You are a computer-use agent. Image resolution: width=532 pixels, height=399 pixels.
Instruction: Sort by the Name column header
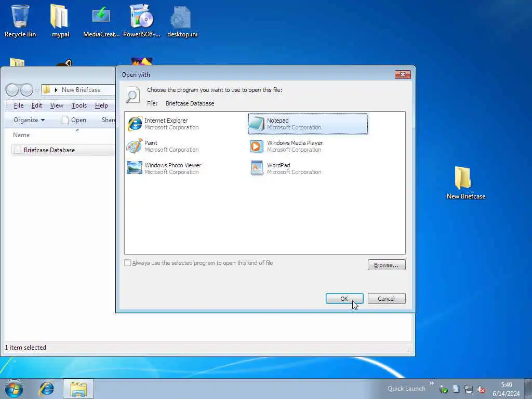coord(21,135)
